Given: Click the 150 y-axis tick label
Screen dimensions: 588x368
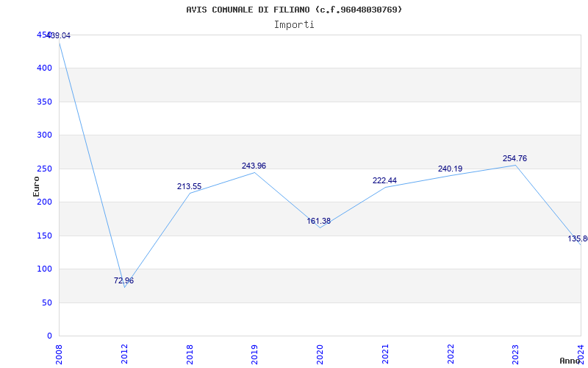Looking at the screenshot, I should (44, 236).
